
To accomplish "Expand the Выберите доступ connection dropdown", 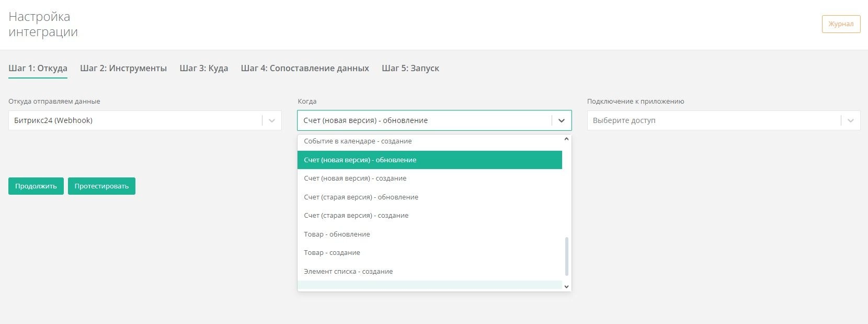I will [850, 120].
